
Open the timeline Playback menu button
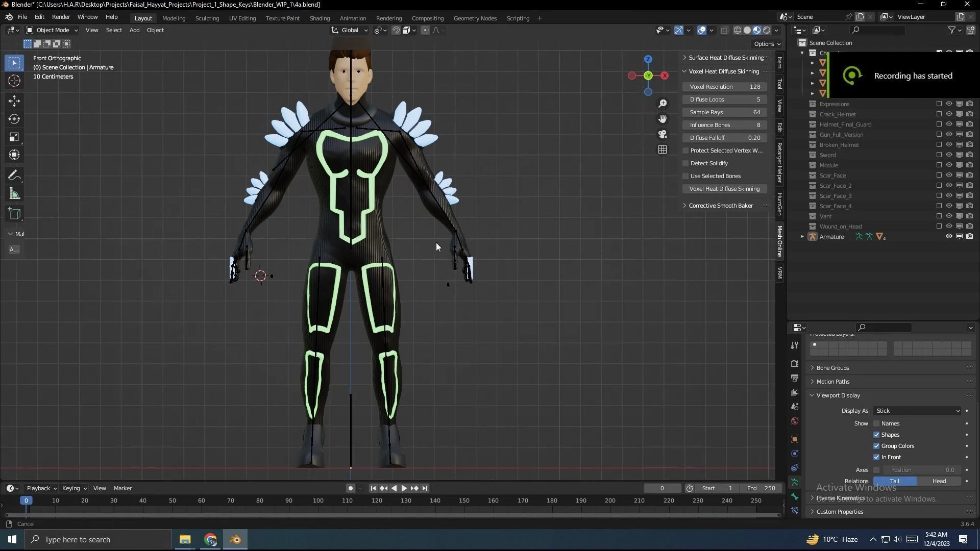(41, 488)
